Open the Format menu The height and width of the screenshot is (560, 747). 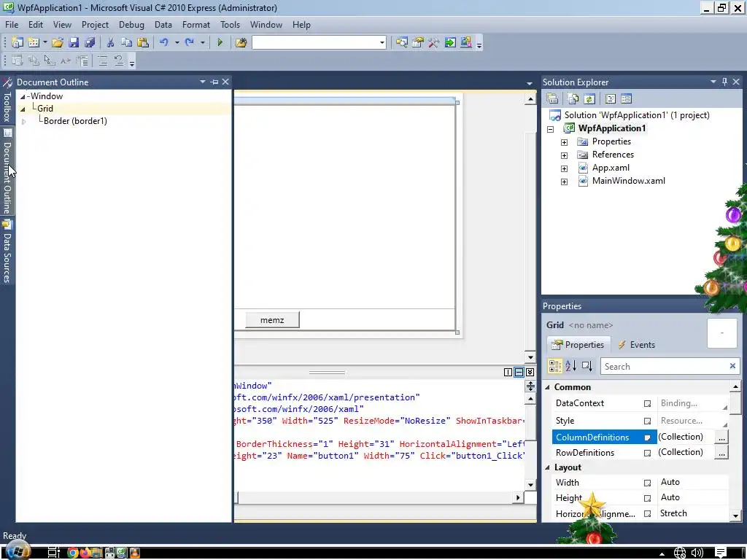196,25
